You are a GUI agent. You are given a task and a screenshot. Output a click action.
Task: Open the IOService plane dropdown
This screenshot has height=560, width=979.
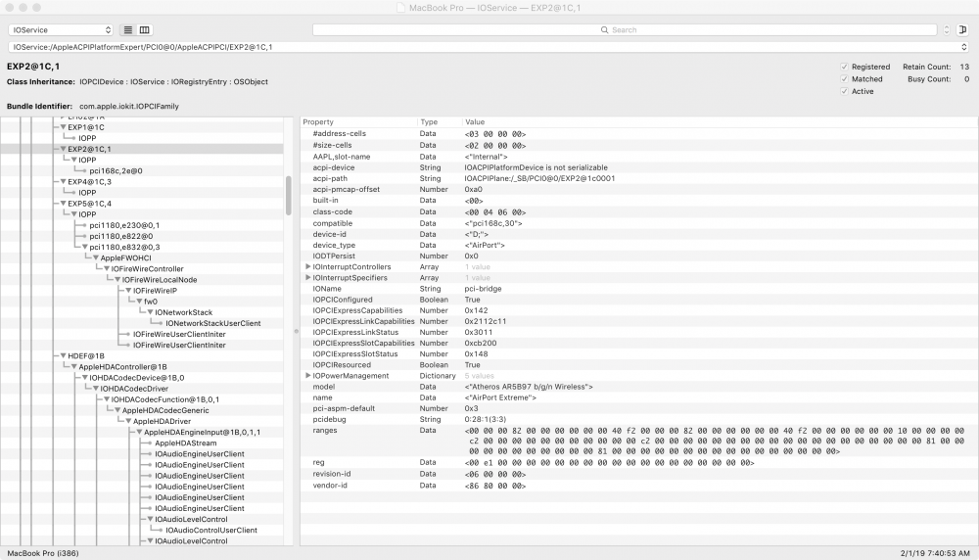point(61,30)
